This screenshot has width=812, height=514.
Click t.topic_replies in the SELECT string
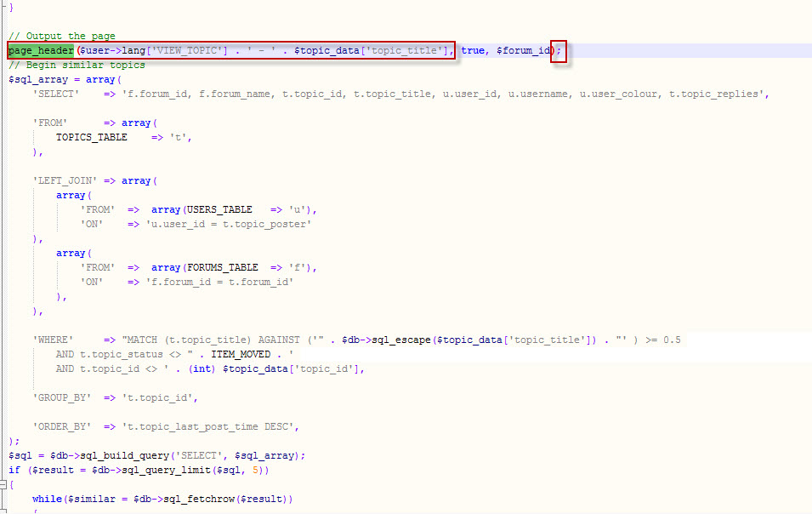tap(713, 94)
